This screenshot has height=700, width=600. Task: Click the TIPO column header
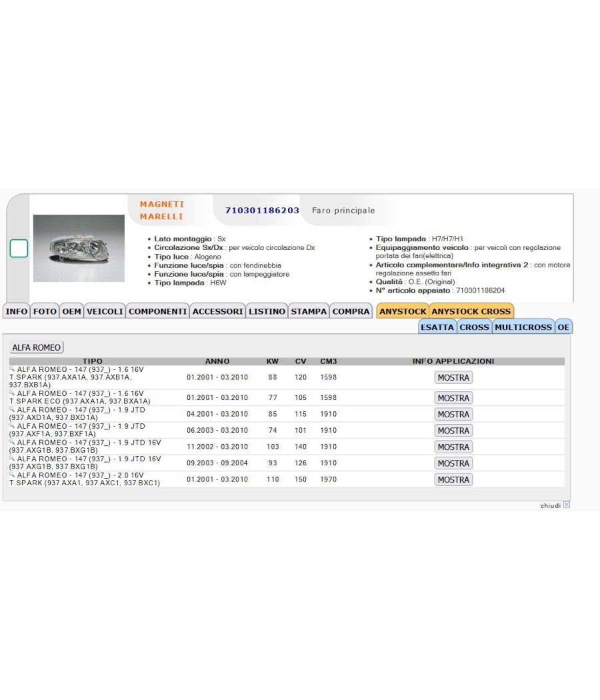click(x=93, y=361)
